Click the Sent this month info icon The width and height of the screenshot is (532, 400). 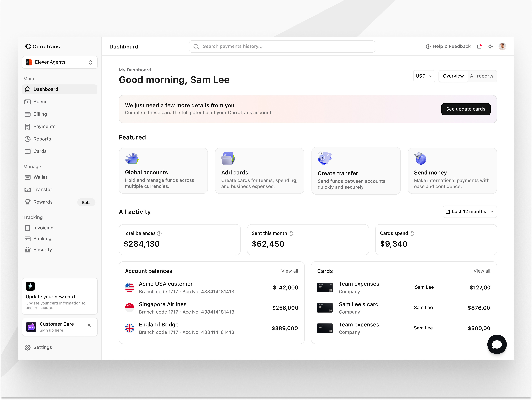click(x=291, y=234)
